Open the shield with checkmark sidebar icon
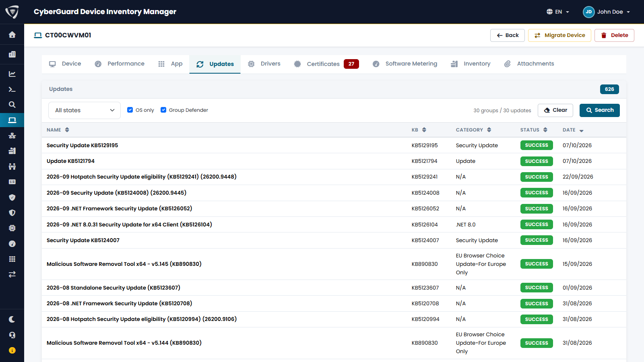Screen dimensions: 644x362 pyautogui.click(x=12, y=197)
